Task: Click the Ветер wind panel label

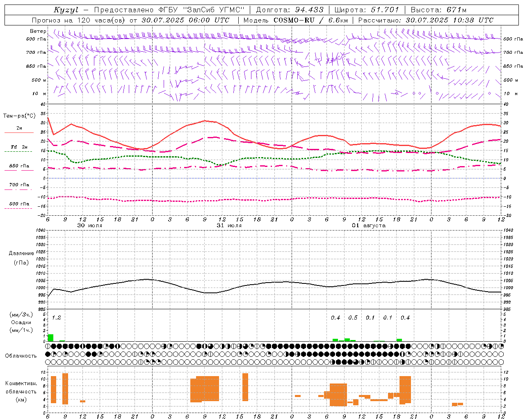Action: point(38,31)
